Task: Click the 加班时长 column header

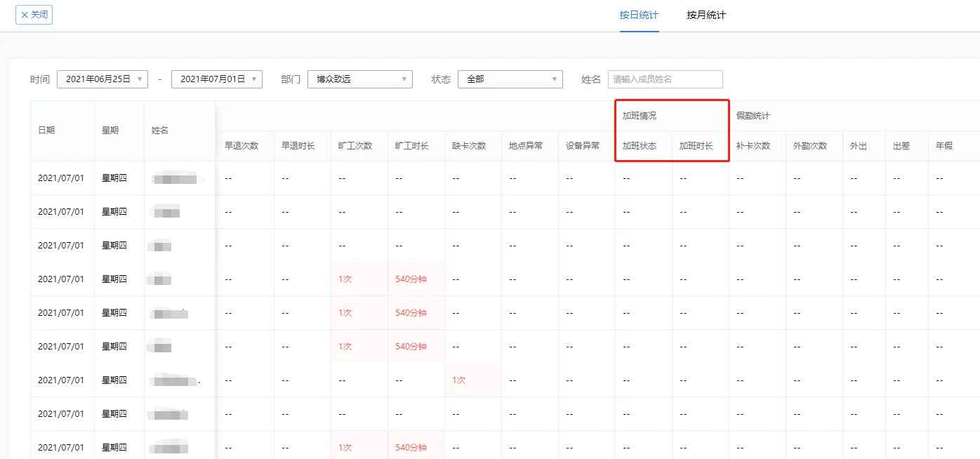Action: [x=696, y=146]
